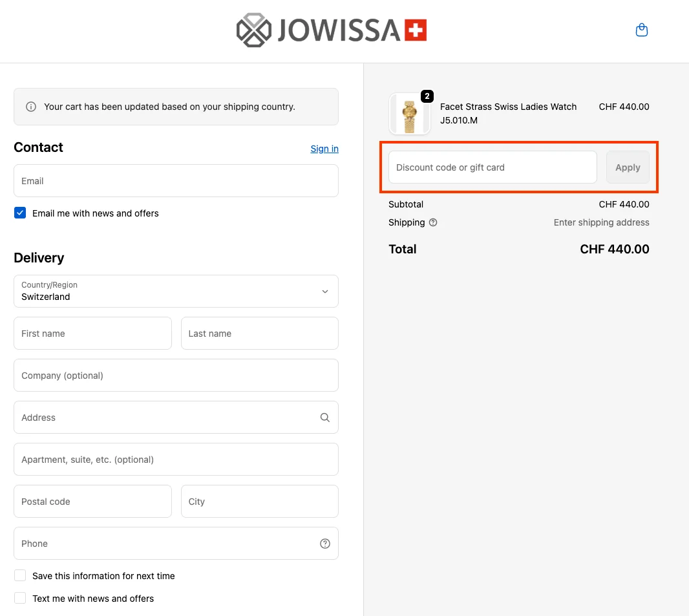Click the quantity badge on the watch thumbnail

pos(427,96)
